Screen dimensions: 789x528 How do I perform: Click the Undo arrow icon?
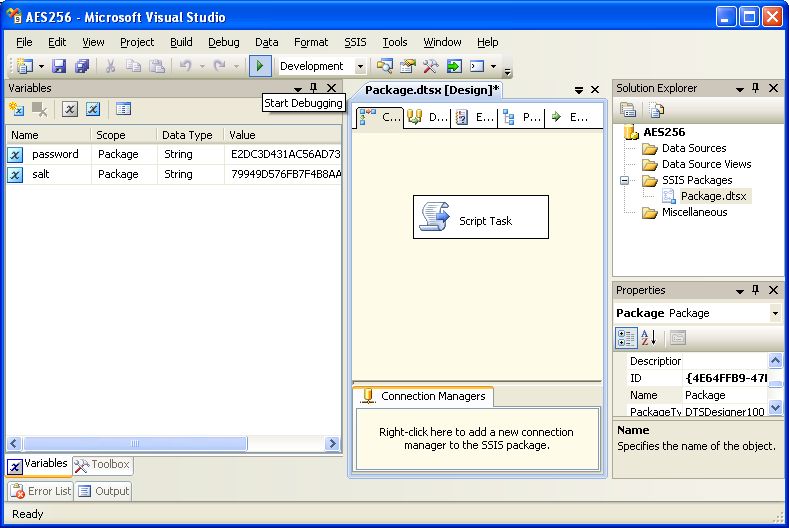click(186, 66)
